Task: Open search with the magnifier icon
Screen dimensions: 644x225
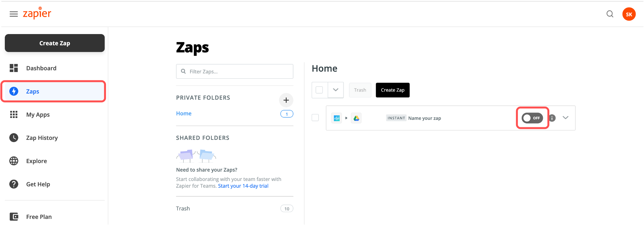Action: (610, 14)
